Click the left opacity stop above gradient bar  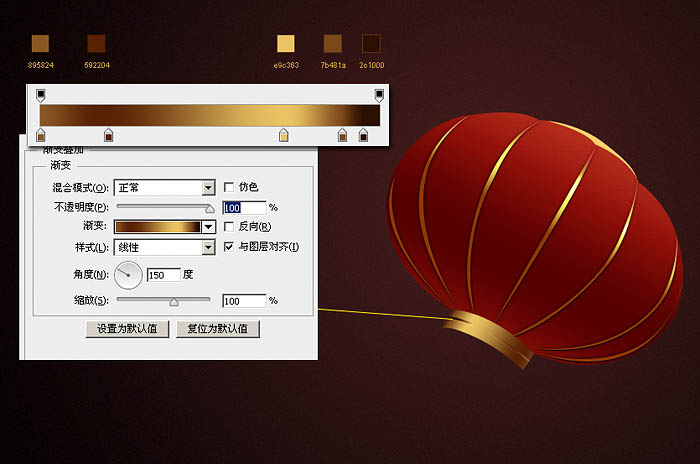point(40,95)
